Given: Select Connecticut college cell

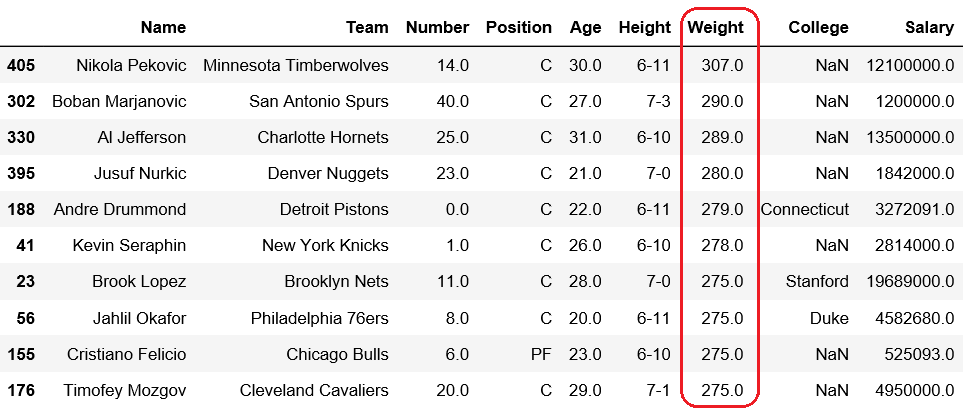Looking at the screenshot, I should [805, 209].
